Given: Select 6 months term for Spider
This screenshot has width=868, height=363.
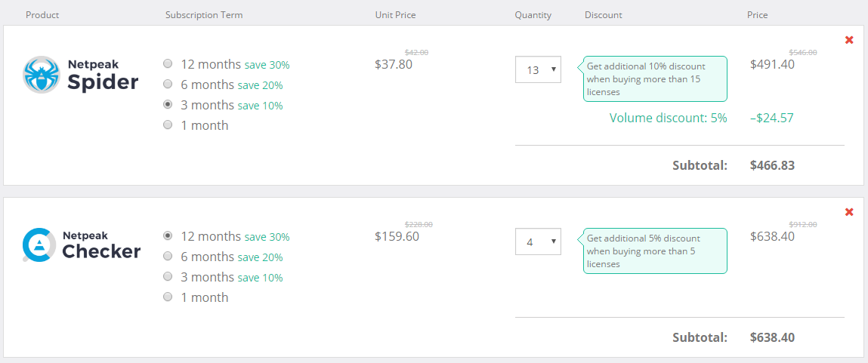Looking at the screenshot, I should pyautogui.click(x=168, y=84).
